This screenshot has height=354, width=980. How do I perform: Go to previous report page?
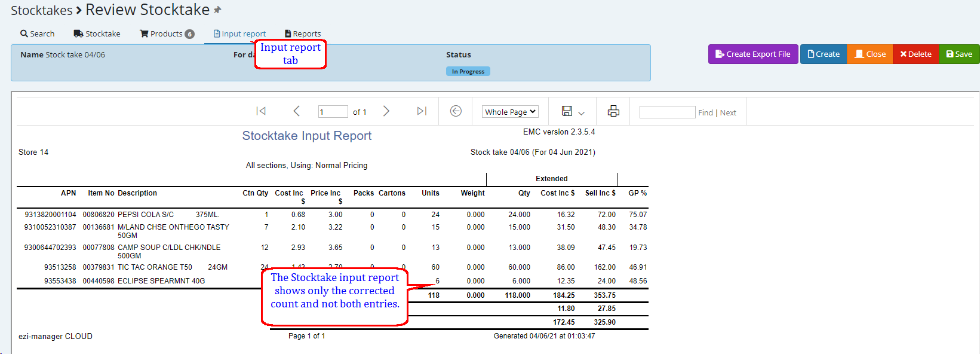tap(296, 111)
